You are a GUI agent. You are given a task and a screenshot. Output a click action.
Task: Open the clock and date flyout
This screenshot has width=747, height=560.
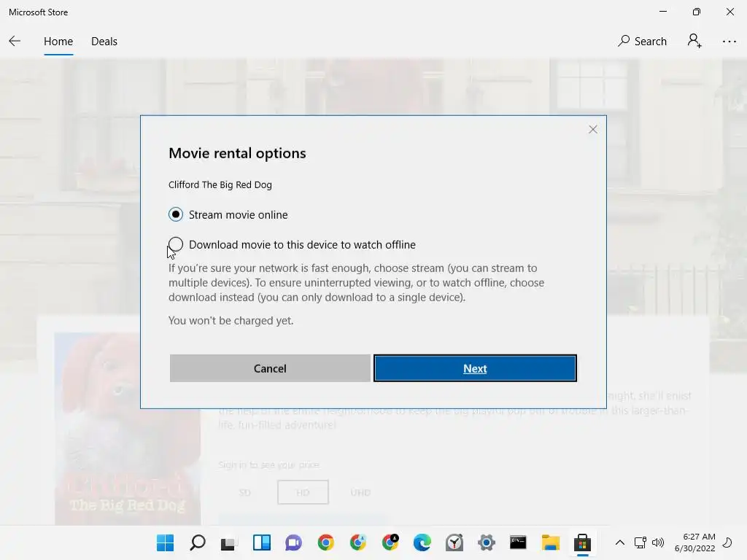[x=694, y=542]
